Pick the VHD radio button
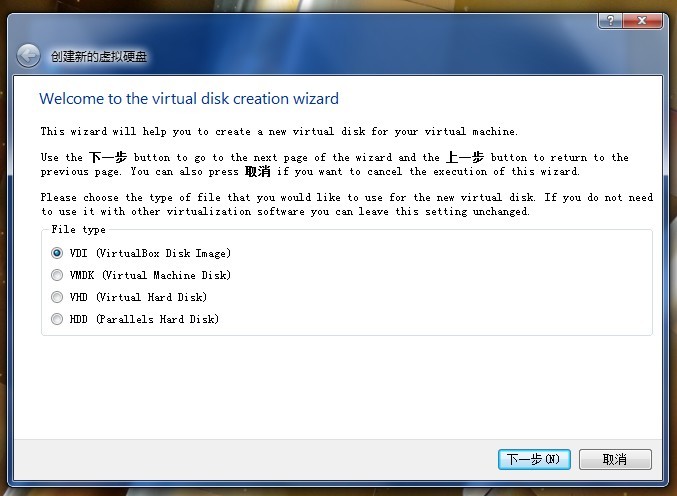Screen dimensions: 677x496 coord(57,297)
